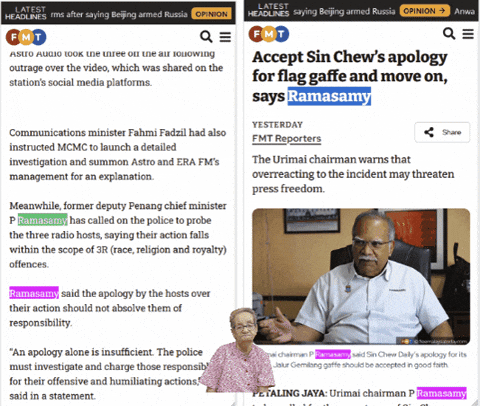Screen dimensions: 480x406
Task: Click the FMT logo on left page
Action: tap(26, 37)
